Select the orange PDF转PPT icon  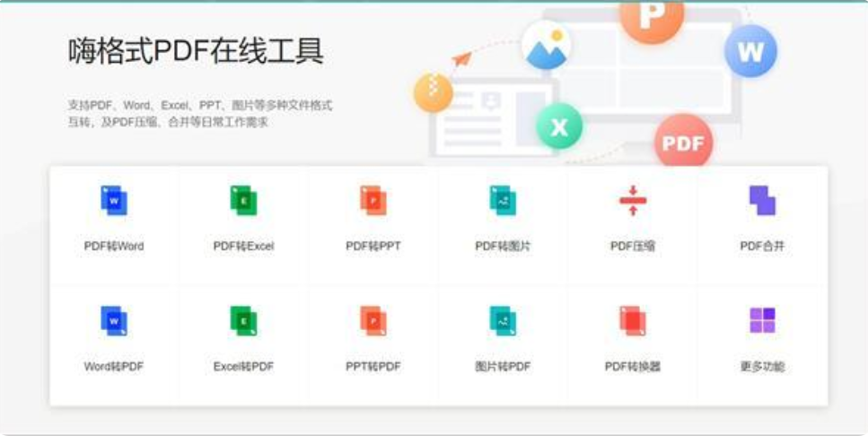coord(373,201)
